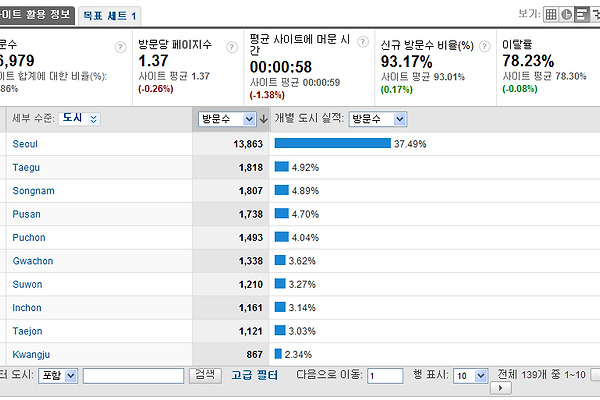Switch to pie chart view icon
This screenshot has height=400, width=600.
click(x=566, y=14)
